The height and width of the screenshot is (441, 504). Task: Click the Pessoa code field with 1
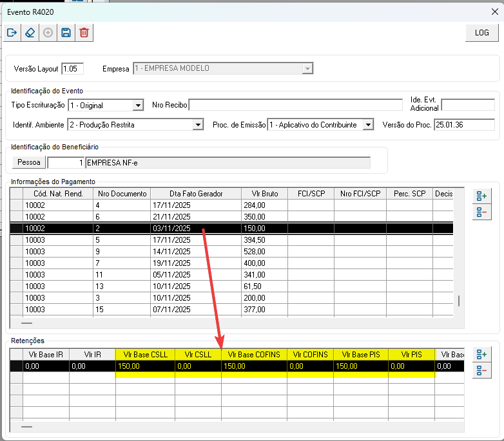[66, 163]
